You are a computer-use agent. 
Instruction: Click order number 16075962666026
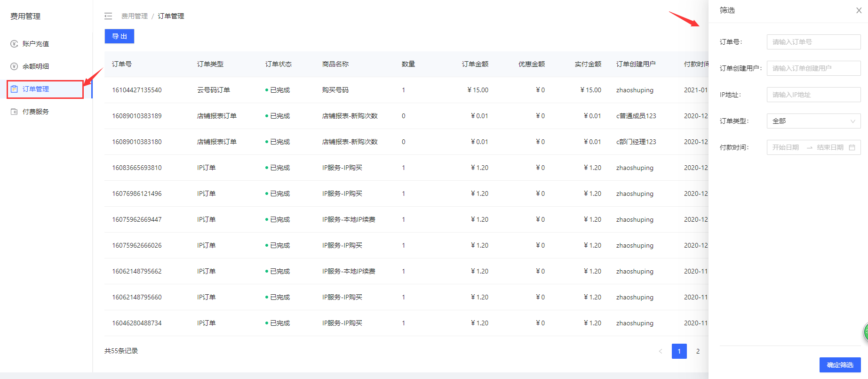coord(137,245)
